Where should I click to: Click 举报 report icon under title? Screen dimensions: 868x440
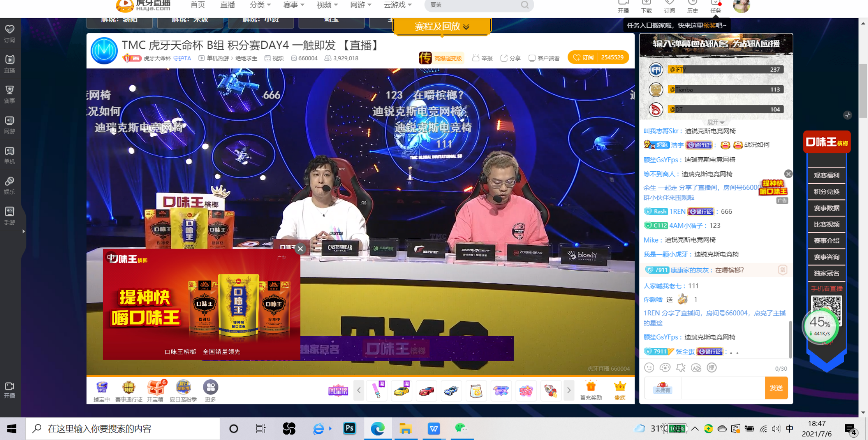482,58
